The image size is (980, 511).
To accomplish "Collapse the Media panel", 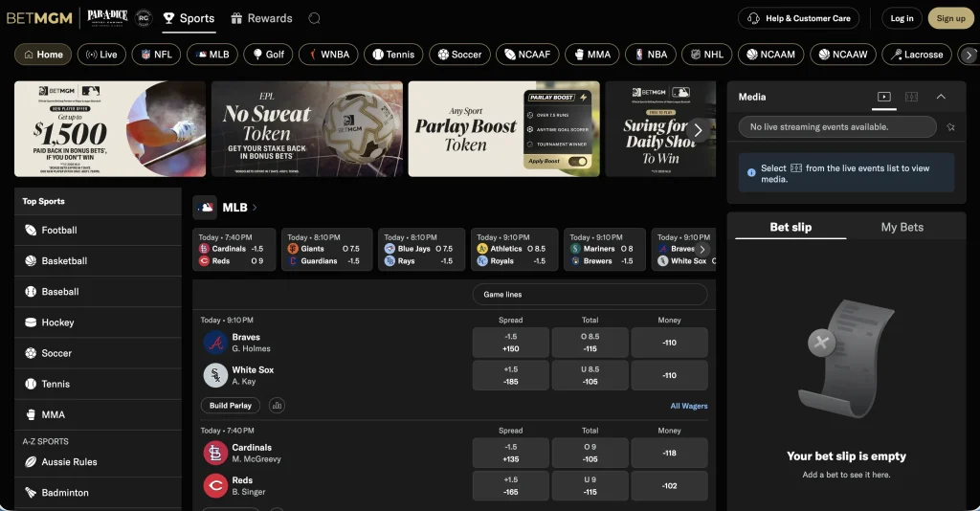I will tap(941, 97).
